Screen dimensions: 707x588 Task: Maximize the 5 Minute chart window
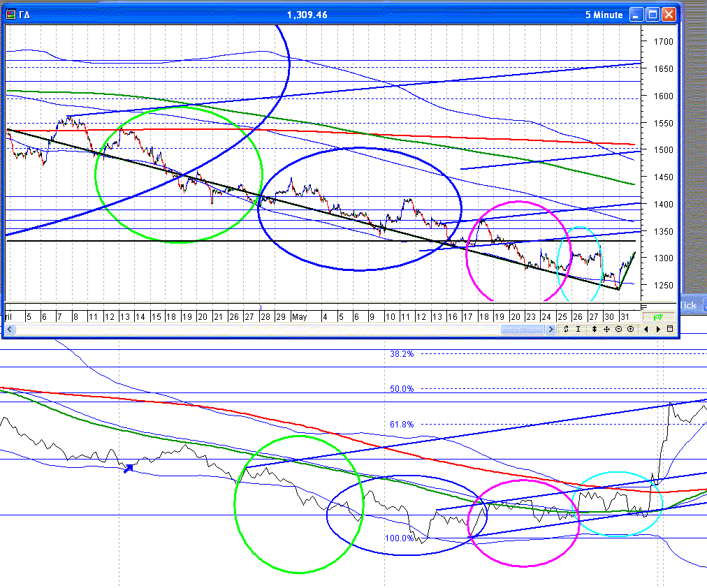[x=653, y=15]
